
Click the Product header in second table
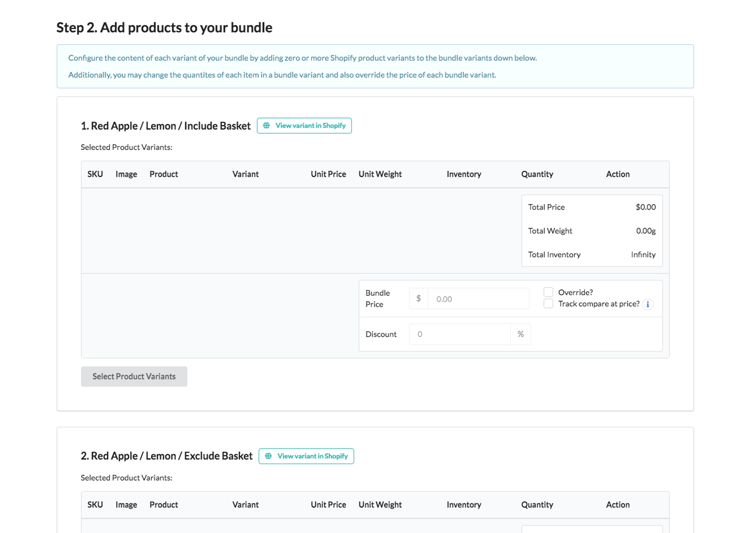point(164,505)
